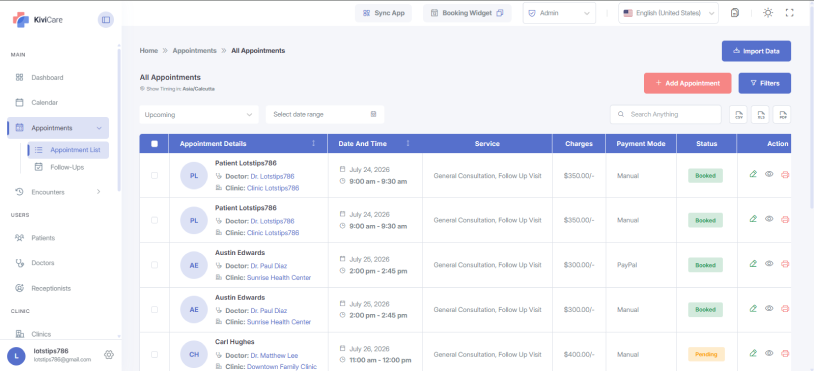Switch theme with the sun icon
Image resolution: width=814 pixels, height=371 pixels.
click(768, 13)
